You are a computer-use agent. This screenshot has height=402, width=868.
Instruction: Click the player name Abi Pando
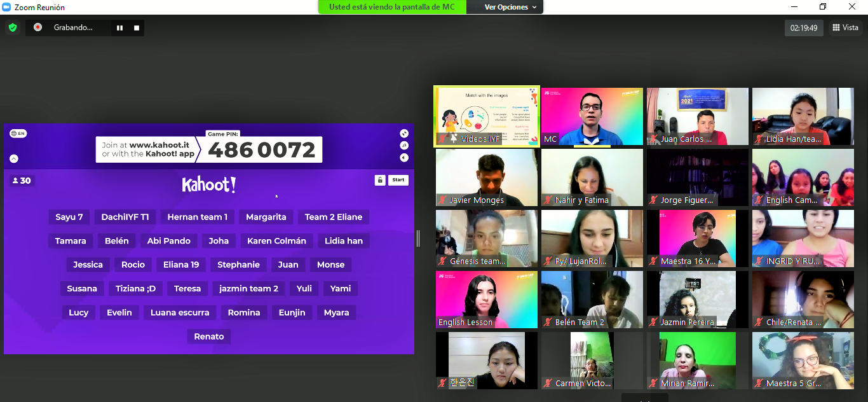coord(169,241)
